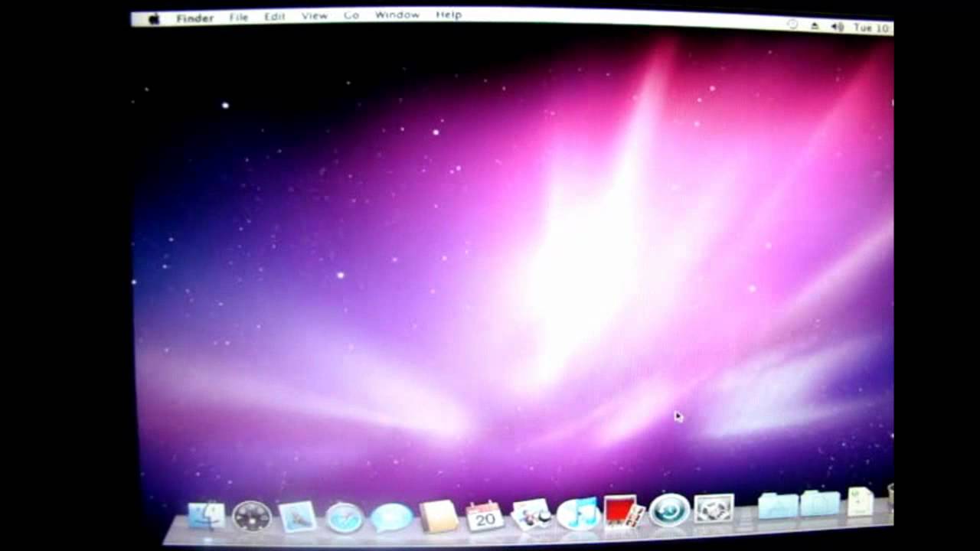The width and height of the screenshot is (980, 551).
Task: Open the View menu
Action: tap(315, 15)
